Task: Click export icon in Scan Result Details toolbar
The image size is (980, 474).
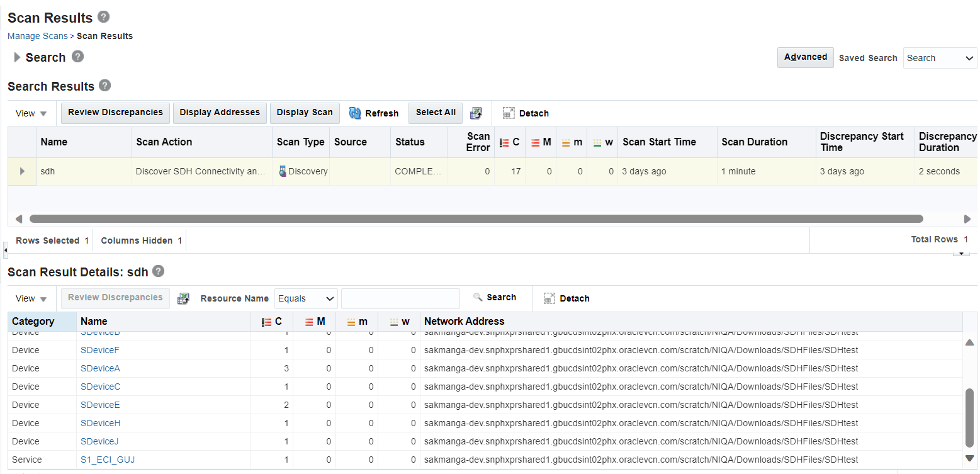Action: 183,298
